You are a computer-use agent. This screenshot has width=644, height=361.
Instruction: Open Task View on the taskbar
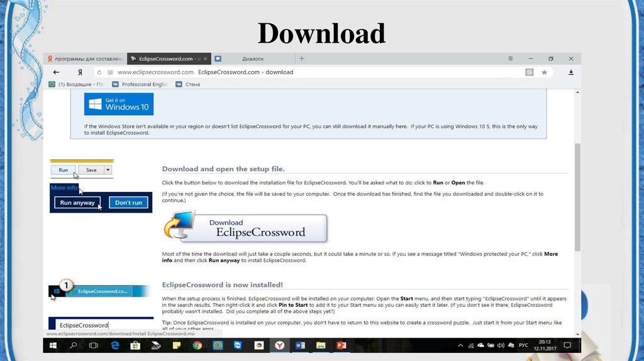[94, 345]
